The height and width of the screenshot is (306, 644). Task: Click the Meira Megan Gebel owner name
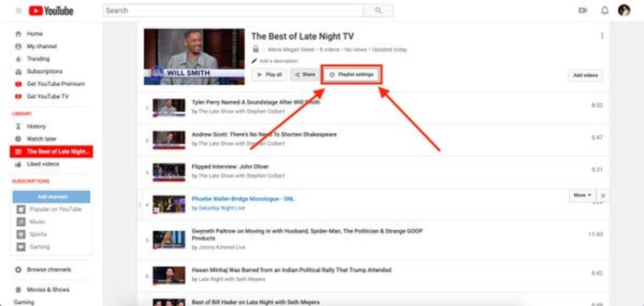click(x=289, y=49)
